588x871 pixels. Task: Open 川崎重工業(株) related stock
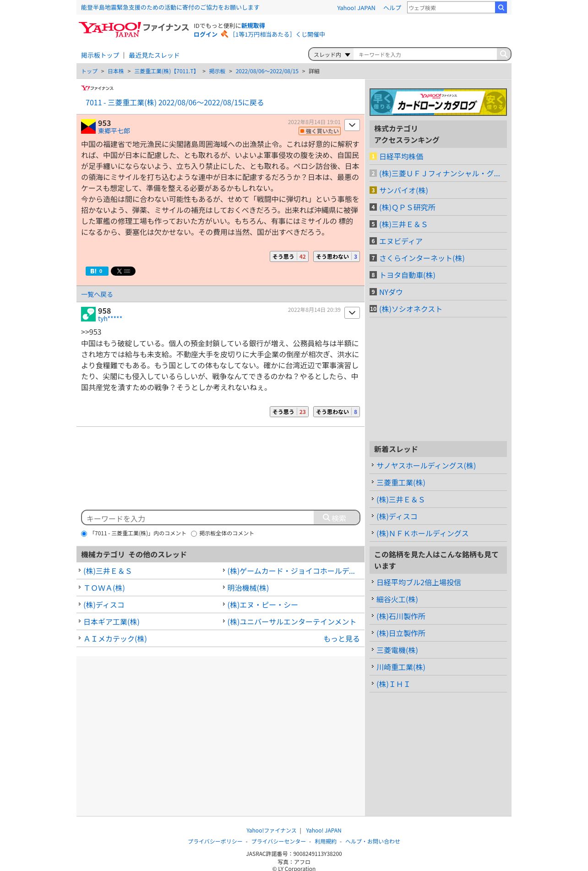click(401, 667)
